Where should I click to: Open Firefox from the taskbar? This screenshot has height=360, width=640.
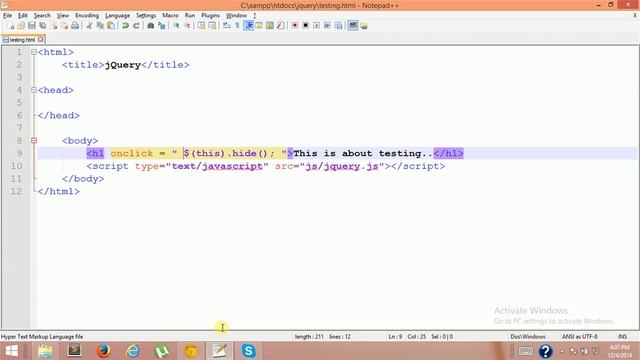(x=104, y=351)
